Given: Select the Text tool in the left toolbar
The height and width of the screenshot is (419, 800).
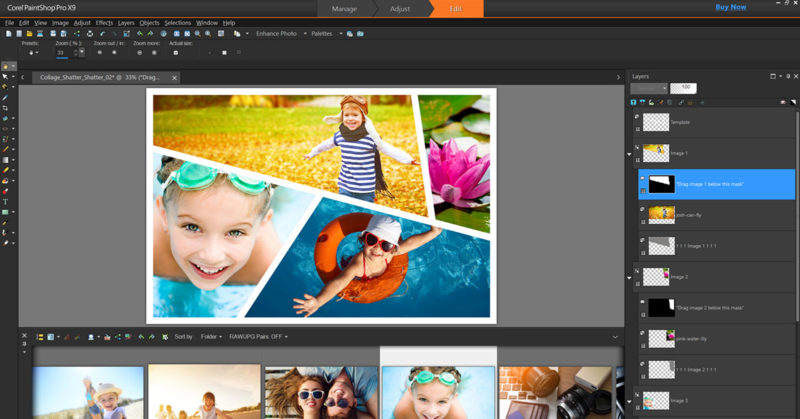Looking at the screenshot, I should [6, 202].
